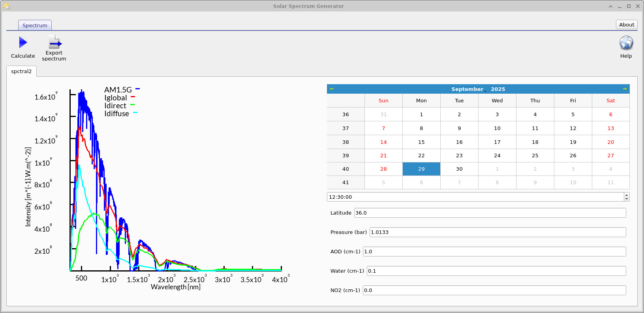Click the Export spectrum icon
Screen dimensions: 644x313
tap(54, 42)
